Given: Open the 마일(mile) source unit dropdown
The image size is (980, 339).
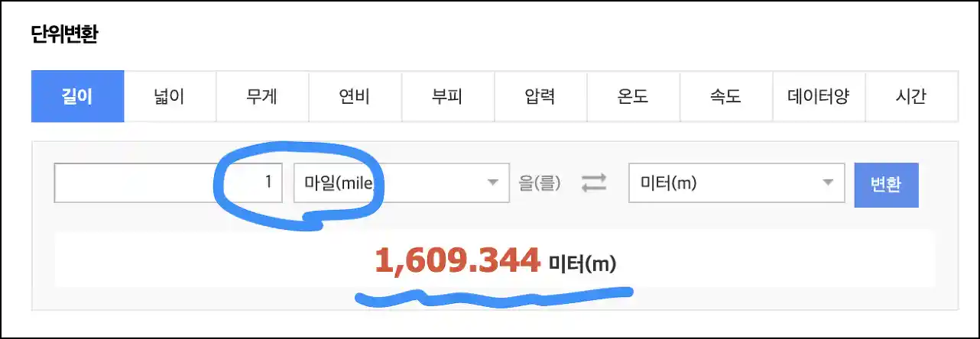Looking at the screenshot, I should coord(401,182).
